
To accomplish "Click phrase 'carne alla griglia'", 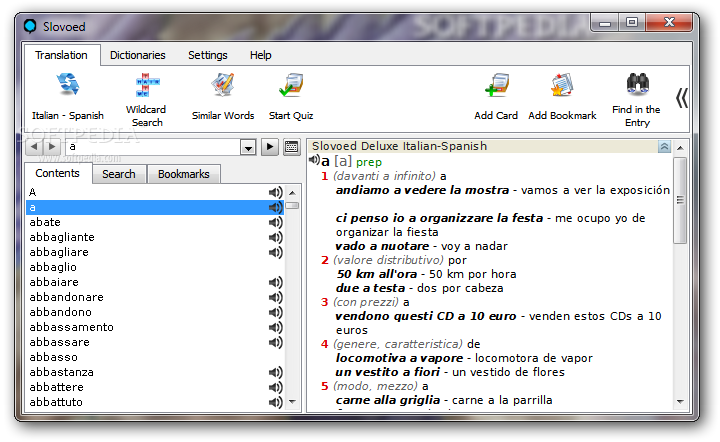I will point(388,400).
